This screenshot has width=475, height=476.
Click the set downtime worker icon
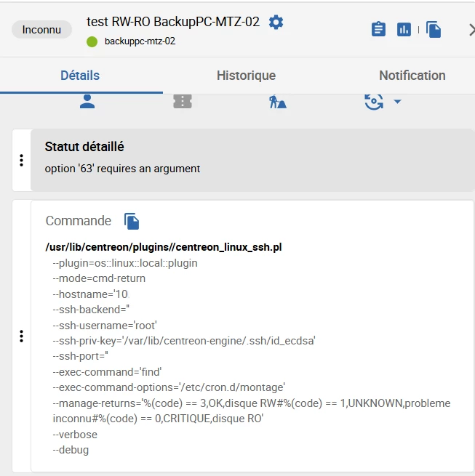pyautogui.click(x=277, y=102)
